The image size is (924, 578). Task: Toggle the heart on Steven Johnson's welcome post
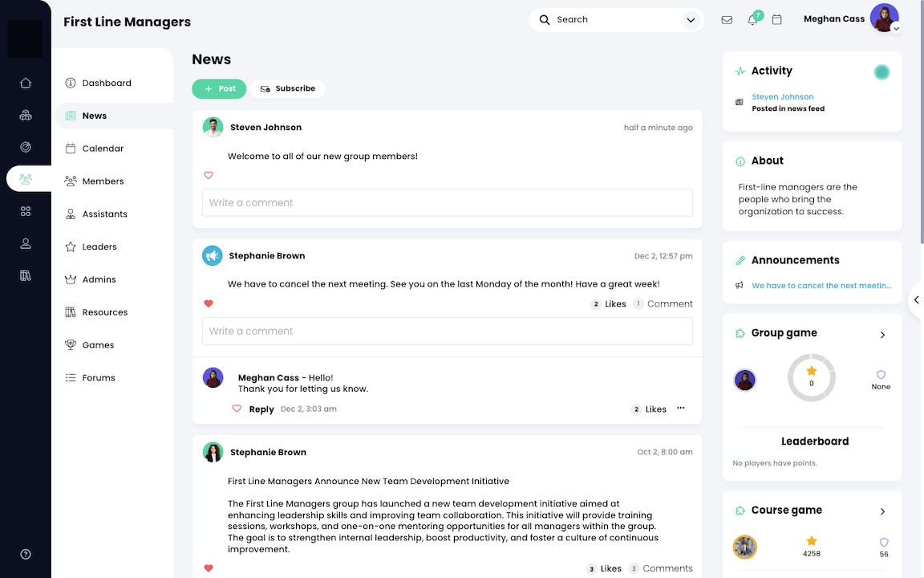[x=209, y=175]
